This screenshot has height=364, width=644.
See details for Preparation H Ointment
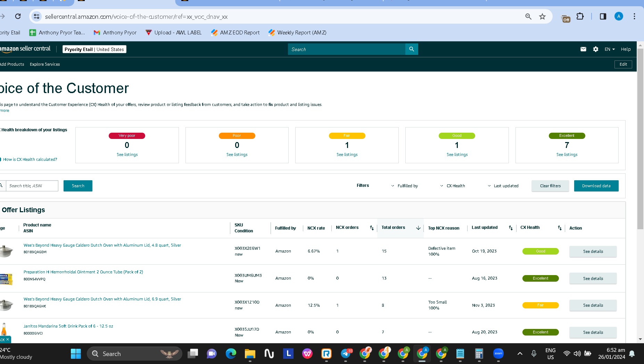point(593,279)
